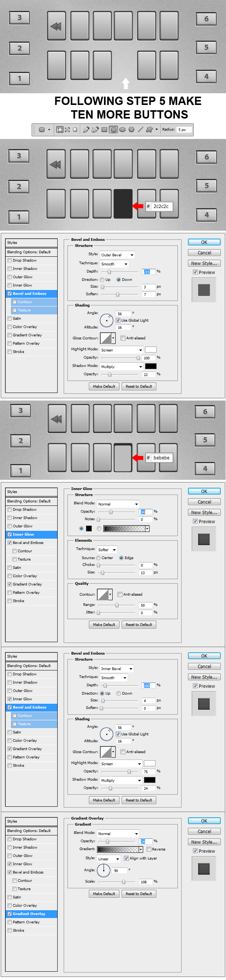Select Center as Inner Glow source
Viewport: 226px width, 980px height.
[98, 558]
